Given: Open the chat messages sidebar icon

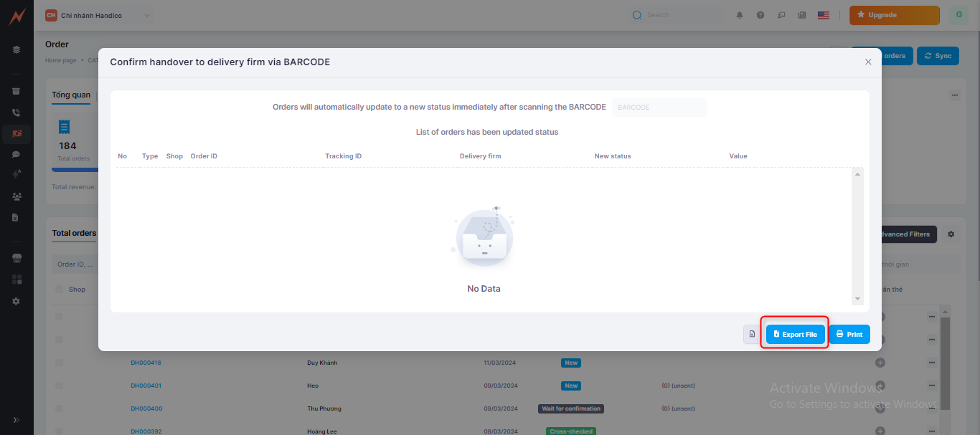Looking at the screenshot, I should pyautogui.click(x=17, y=154).
